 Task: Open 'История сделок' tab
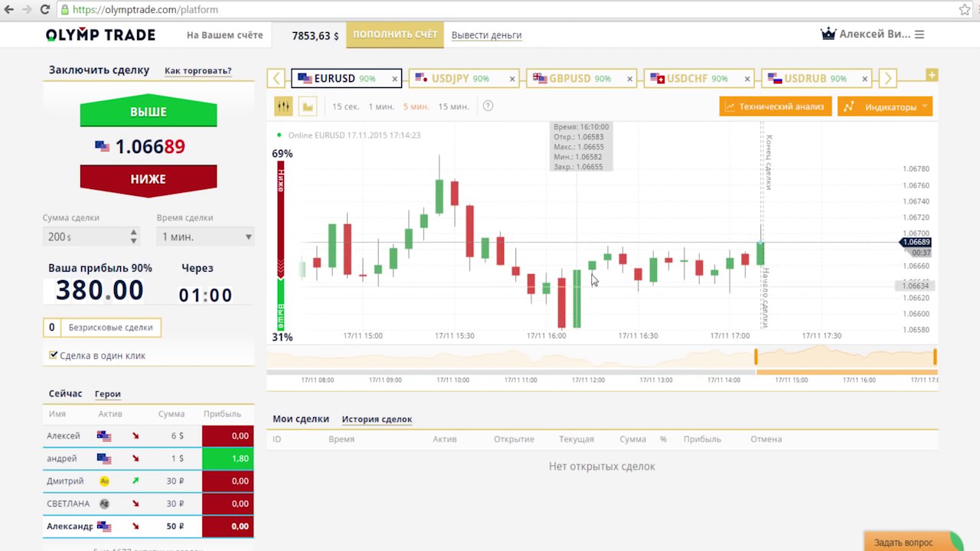[377, 419]
